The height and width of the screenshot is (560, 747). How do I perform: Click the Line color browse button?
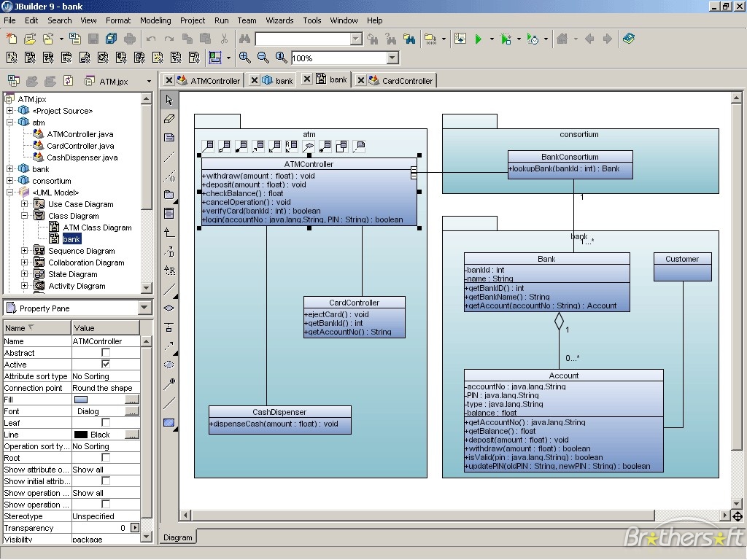132,435
